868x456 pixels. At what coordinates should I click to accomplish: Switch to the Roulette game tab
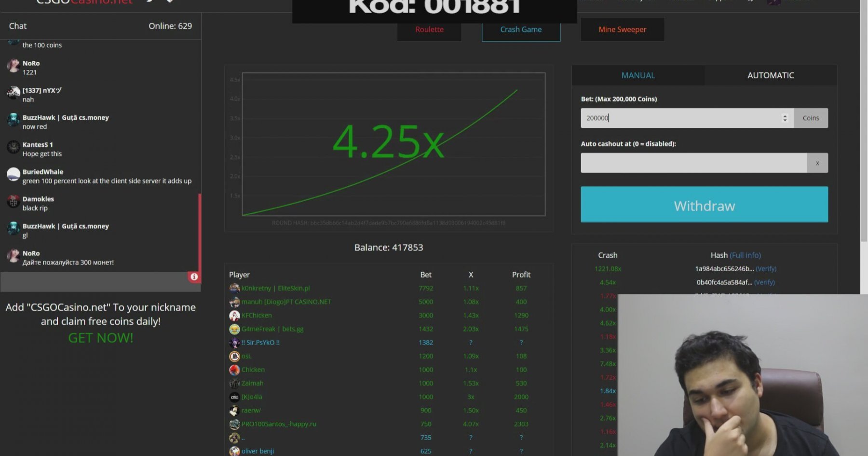pos(429,29)
